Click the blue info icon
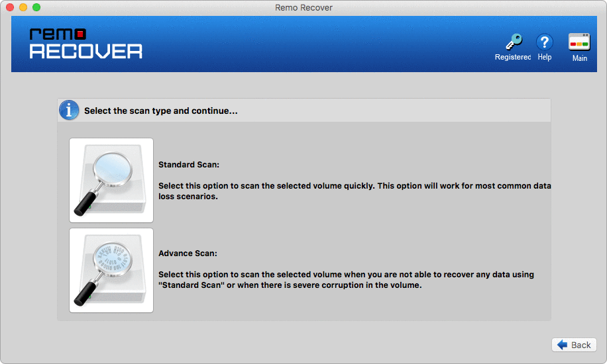The image size is (607, 364). [69, 111]
